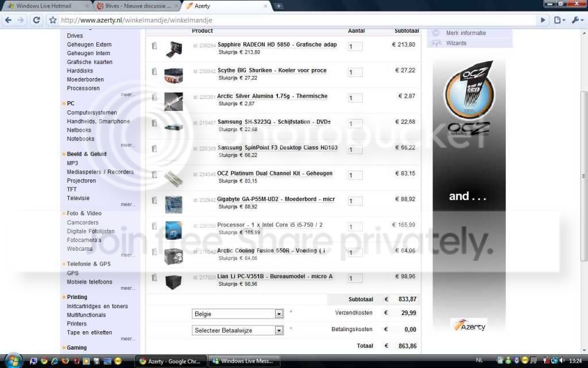Open the Windows Start orb
The height and width of the screenshot is (368, 588).
(x=14, y=361)
